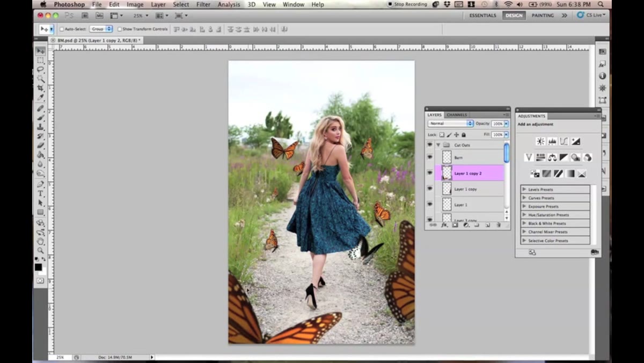This screenshot has height=363, width=644.
Task: Add an Invert adjustment
Action: click(x=535, y=173)
